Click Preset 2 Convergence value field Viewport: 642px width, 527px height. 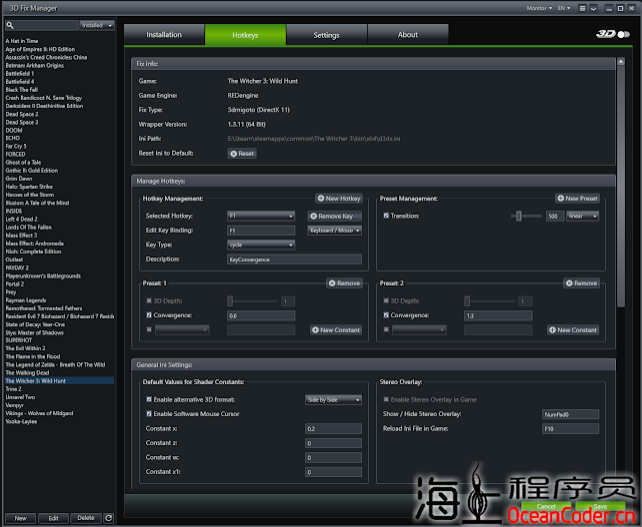pyautogui.click(x=498, y=316)
